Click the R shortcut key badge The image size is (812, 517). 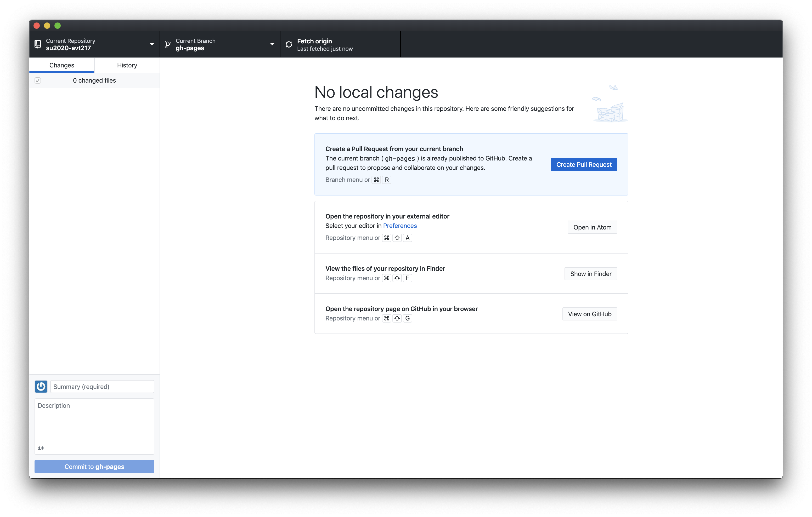pos(387,180)
